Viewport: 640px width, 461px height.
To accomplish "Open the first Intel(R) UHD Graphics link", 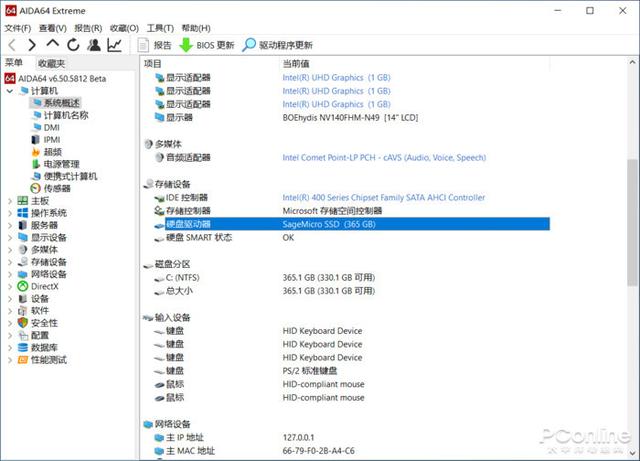I will (336, 78).
